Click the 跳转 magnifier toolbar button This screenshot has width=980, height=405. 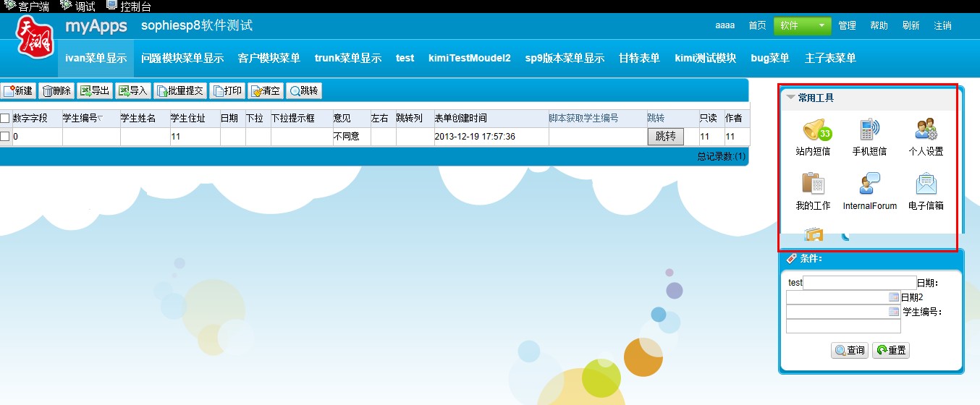point(304,90)
